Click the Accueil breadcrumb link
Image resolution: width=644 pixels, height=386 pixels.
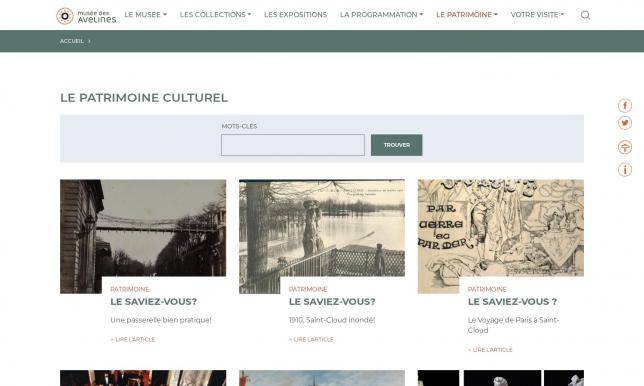point(72,41)
